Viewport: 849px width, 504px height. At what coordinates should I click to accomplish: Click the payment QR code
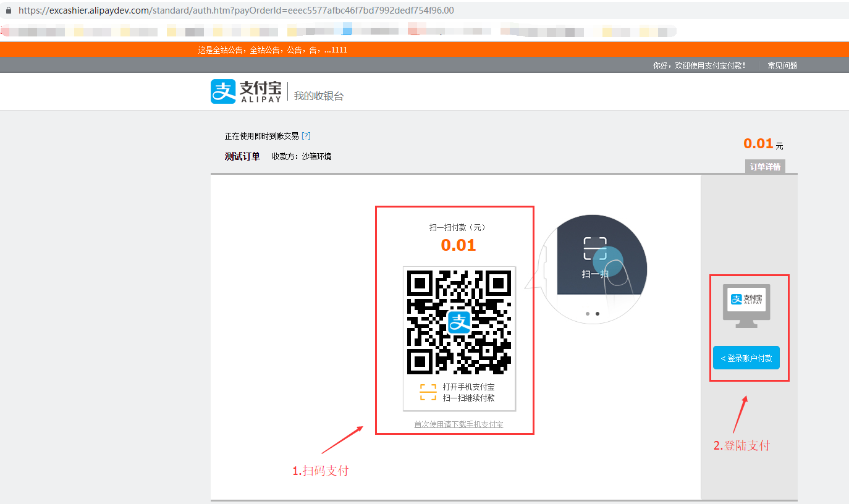pyautogui.click(x=459, y=322)
